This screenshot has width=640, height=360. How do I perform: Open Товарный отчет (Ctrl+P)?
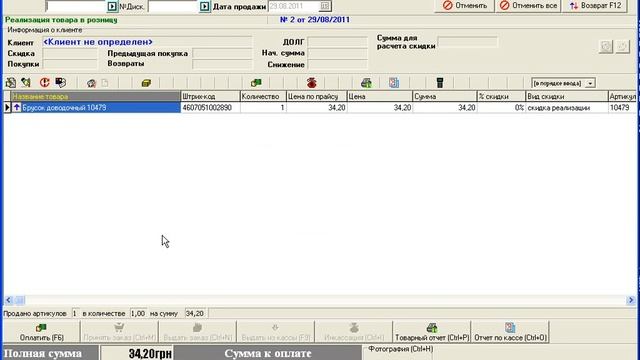(x=432, y=332)
